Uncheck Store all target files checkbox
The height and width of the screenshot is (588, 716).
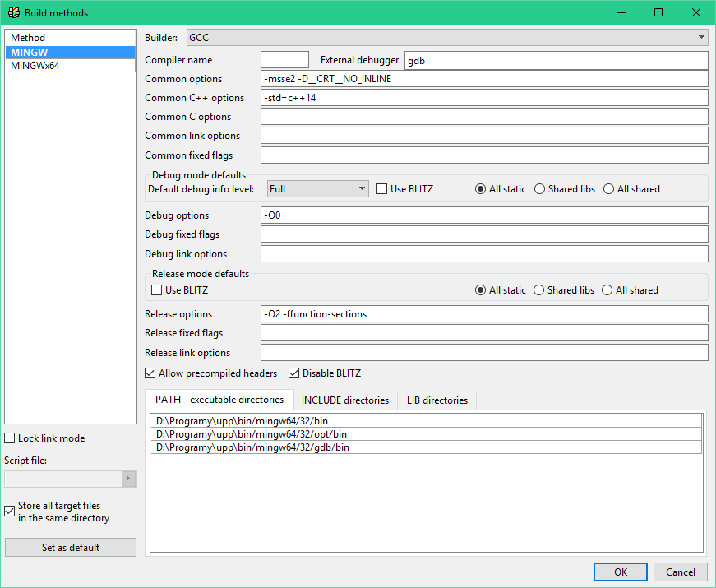(x=10, y=511)
